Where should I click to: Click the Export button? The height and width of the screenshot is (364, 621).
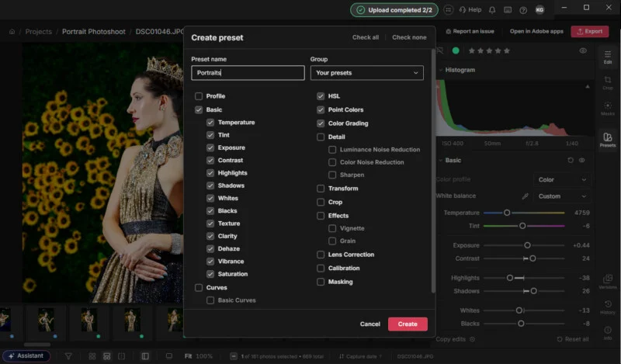pyautogui.click(x=590, y=31)
